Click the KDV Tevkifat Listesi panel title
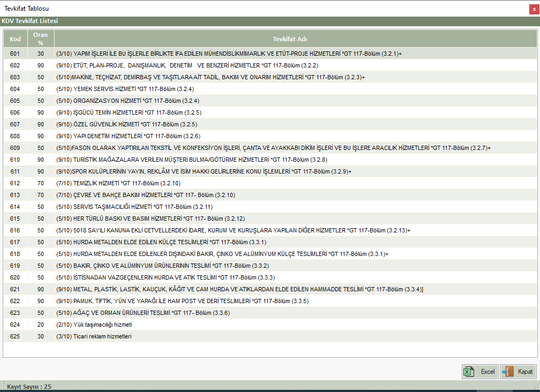Viewport: 540px width, 392px height. (x=29, y=21)
